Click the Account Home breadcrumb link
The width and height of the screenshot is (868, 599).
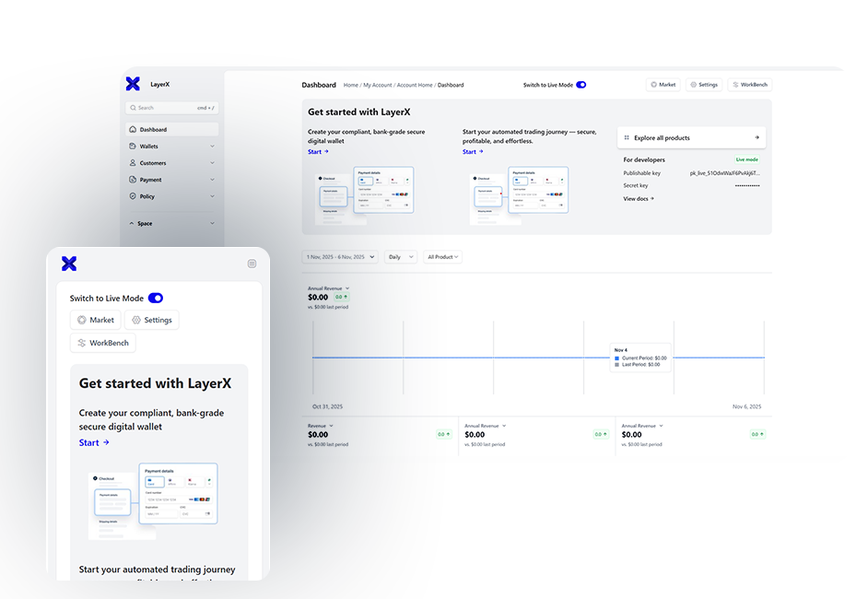point(415,85)
